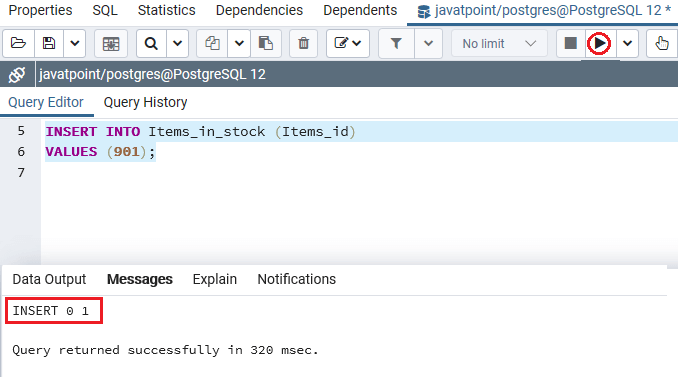The height and width of the screenshot is (377, 678).
Task: Click line number 7 in gutter
Action: 21,173
